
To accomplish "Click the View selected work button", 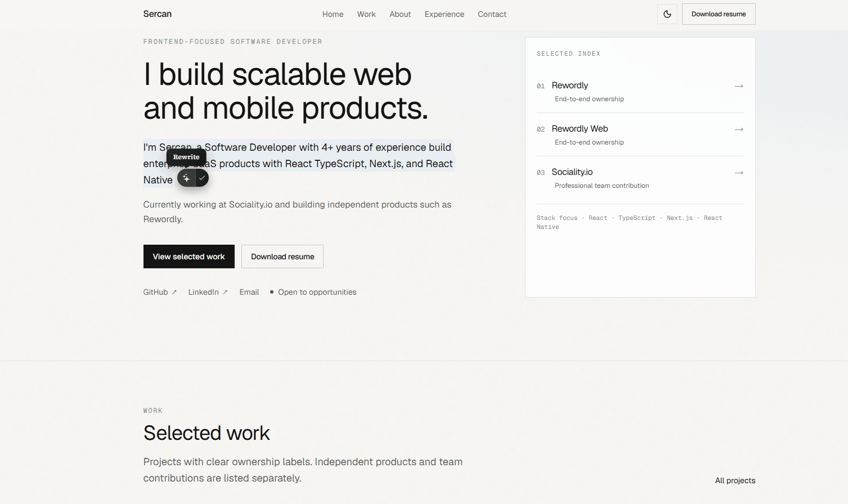I will (189, 256).
